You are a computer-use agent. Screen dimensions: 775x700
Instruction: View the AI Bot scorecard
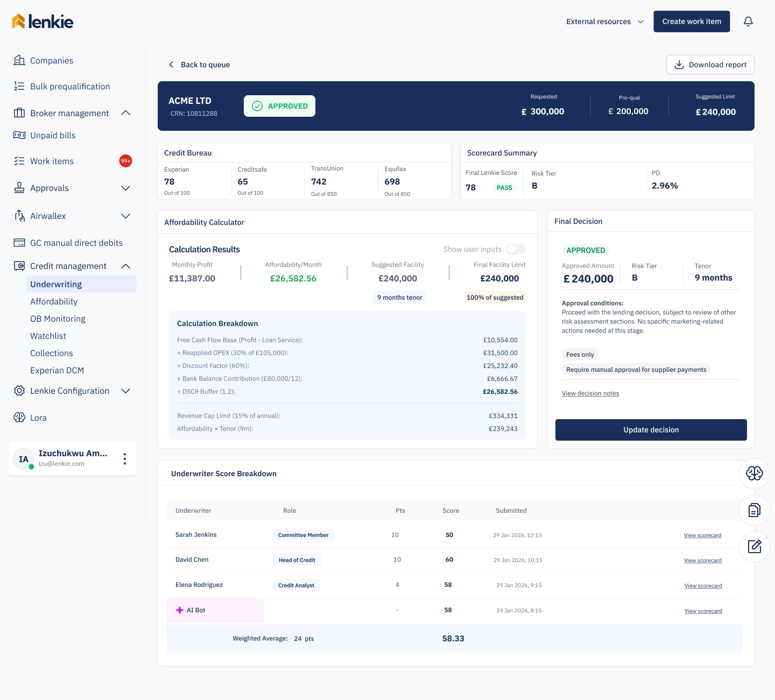[x=703, y=611]
